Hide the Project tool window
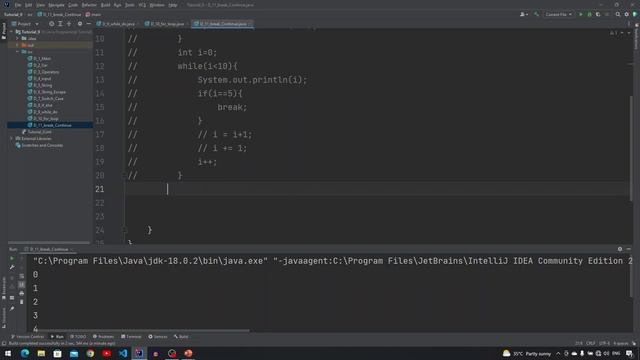Viewport: 640px width, 360px height. click(x=89, y=24)
